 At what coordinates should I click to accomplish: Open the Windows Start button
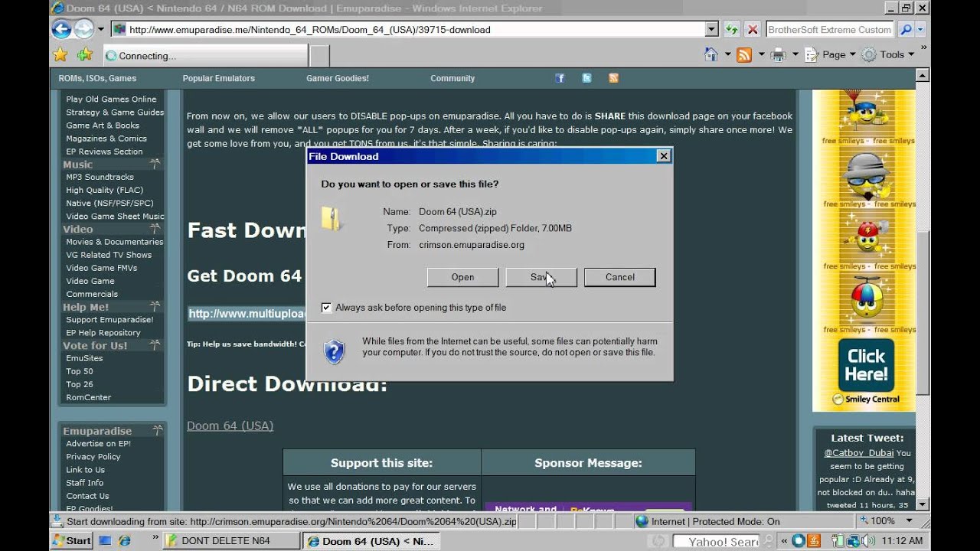pos(72,540)
